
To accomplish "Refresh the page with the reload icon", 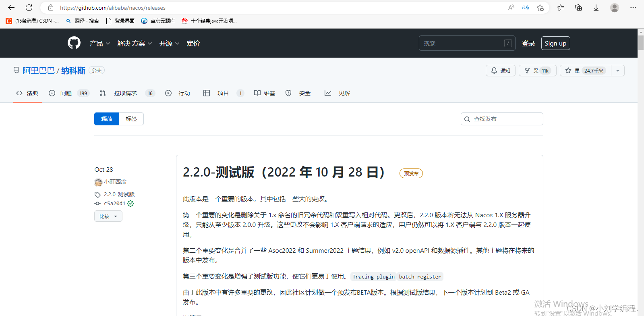I will pyautogui.click(x=29, y=8).
